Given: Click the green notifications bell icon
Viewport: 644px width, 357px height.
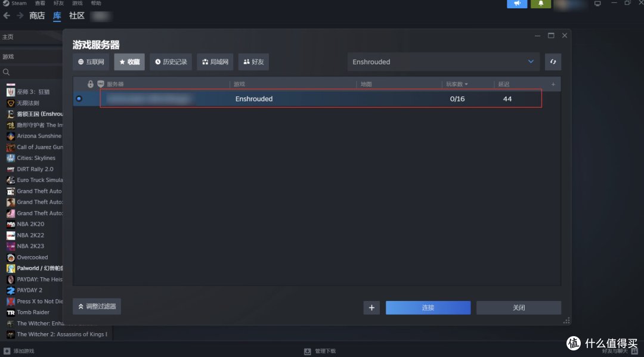Looking at the screenshot, I should pyautogui.click(x=540, y=4).
